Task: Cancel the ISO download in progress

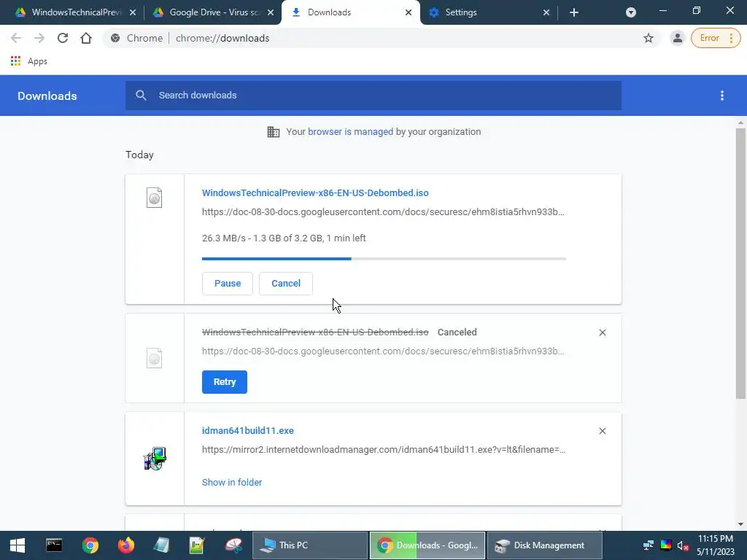Action: tap(286, 284)
